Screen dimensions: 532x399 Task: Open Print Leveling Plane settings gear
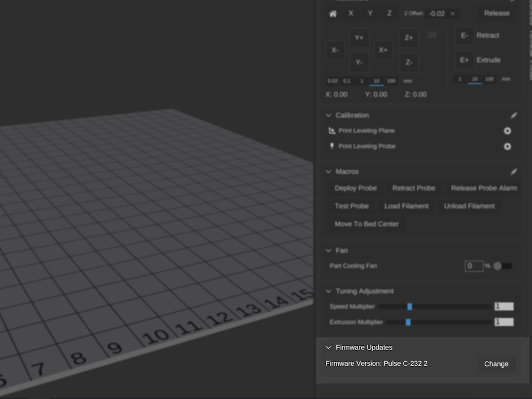[507, 131]
